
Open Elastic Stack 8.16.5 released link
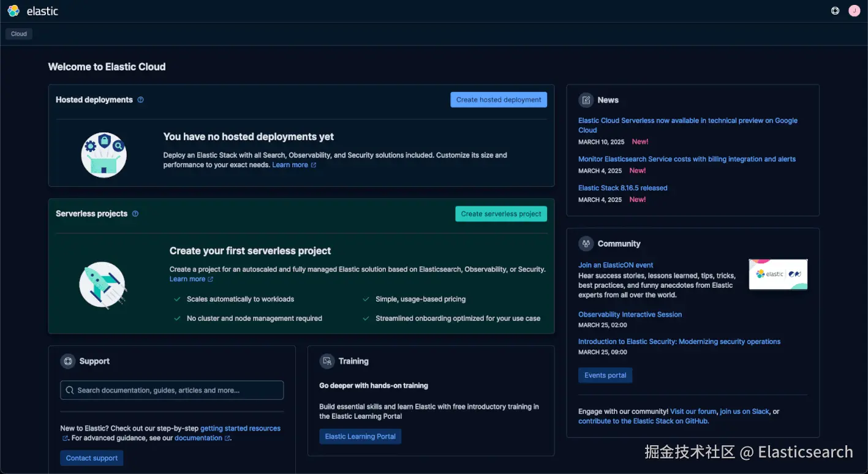(x=623, y=188)
